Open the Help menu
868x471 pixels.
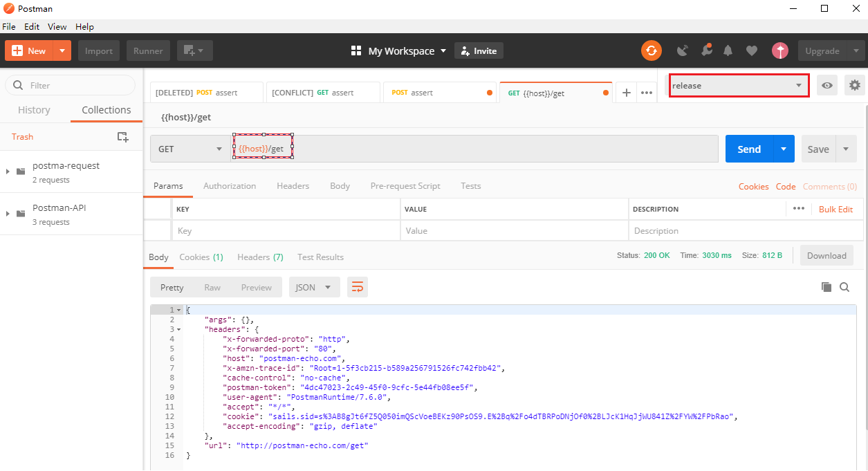(x=84, y=26)
